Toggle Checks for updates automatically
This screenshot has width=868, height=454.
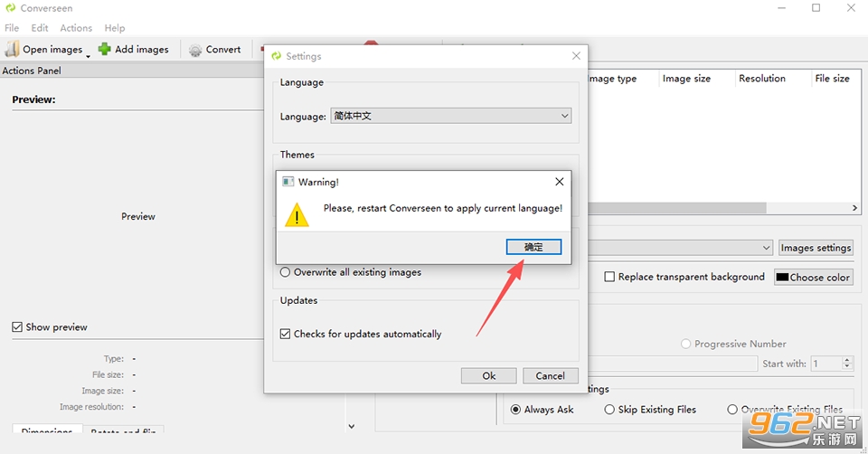tap(285, 334)
